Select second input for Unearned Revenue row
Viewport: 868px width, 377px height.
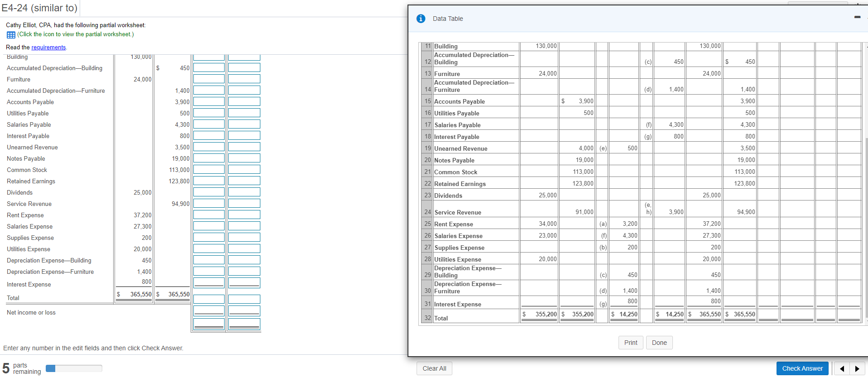point(244,147)
